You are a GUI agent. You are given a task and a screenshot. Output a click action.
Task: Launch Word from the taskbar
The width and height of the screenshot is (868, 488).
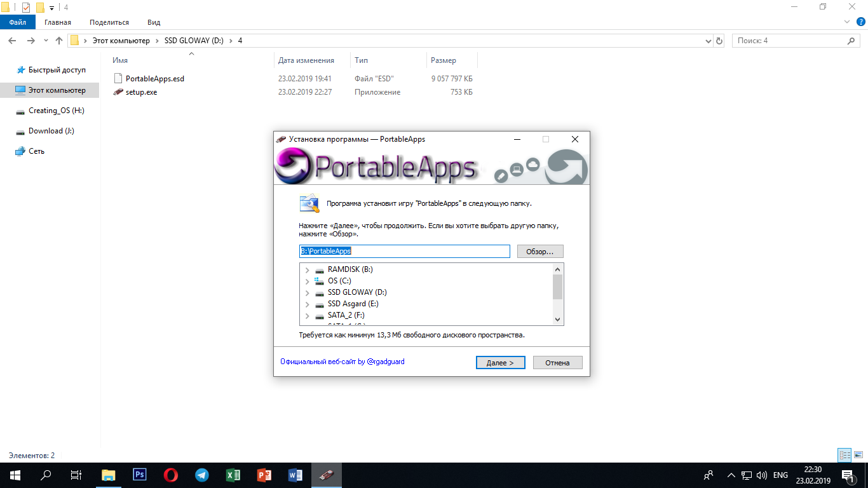click(x=295, y=475)
